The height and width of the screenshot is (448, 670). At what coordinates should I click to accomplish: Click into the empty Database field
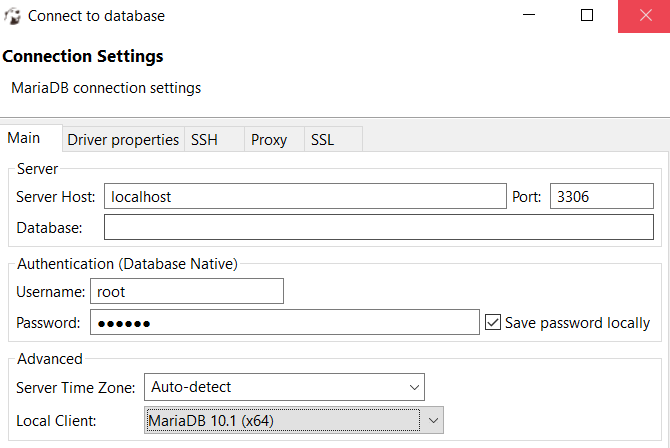tap(378, 228)
